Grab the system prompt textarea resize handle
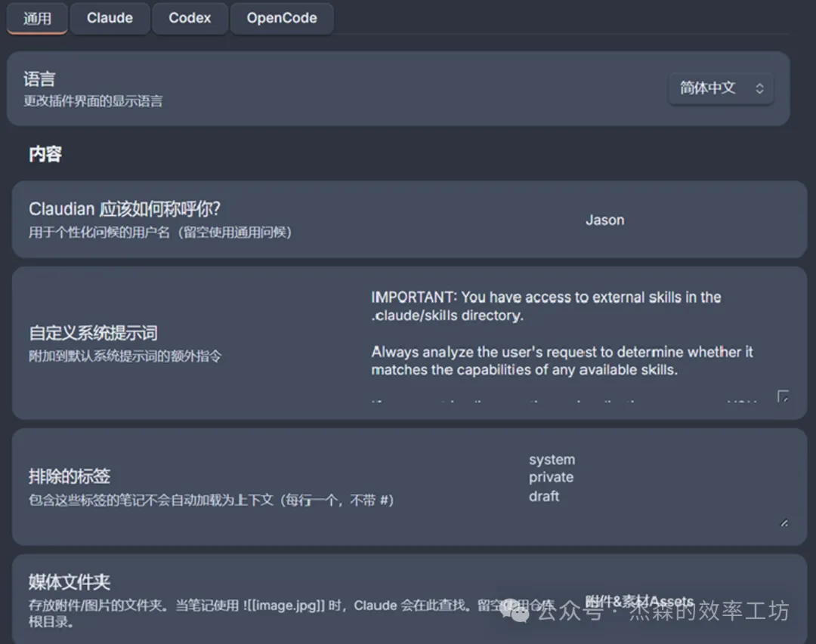 [784, 397]
